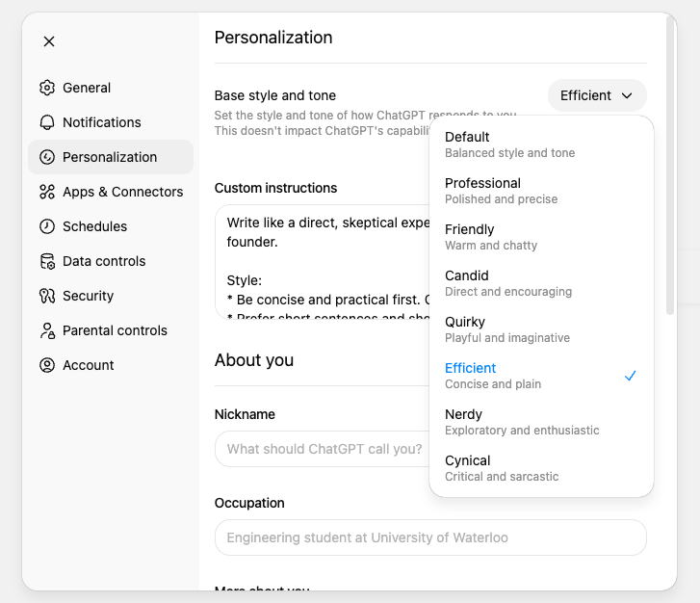Pick the Nerdy exploratory option
The height and width of the screenshot is (603, 700).
coord(541,422)
